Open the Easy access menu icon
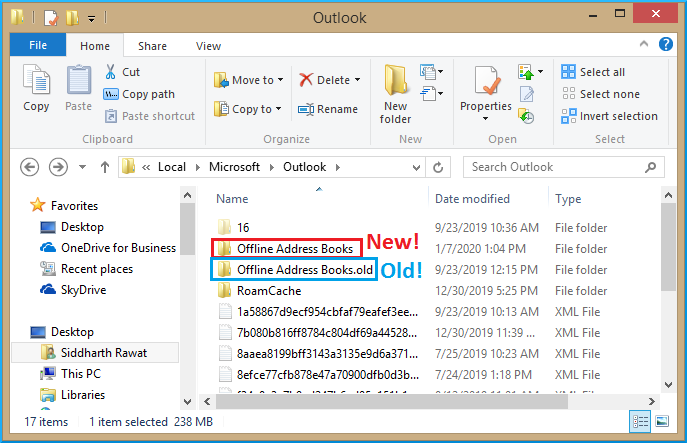The height and width of the screenshot is (443, 687). point(432,93)
